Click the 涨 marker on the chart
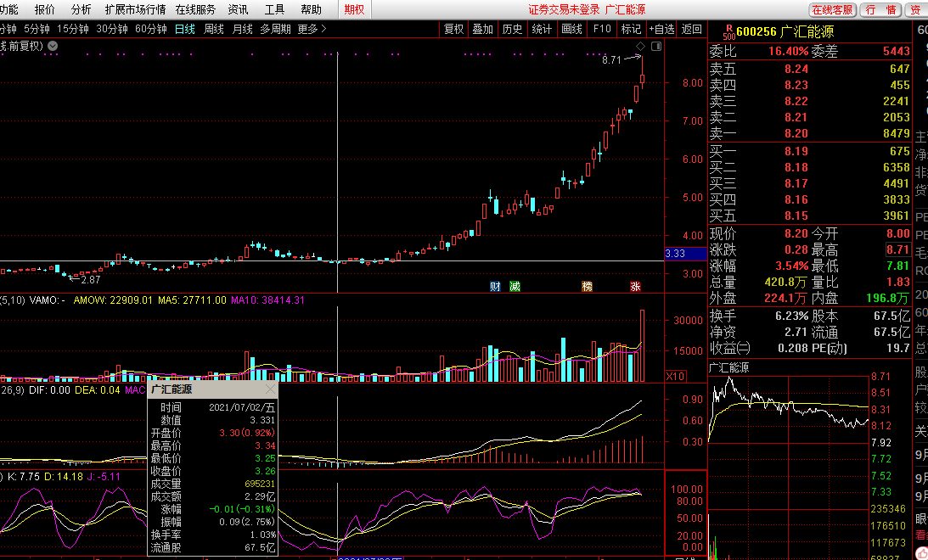The image size is (928, 560). pyautogui.click(x=636, y=286)
